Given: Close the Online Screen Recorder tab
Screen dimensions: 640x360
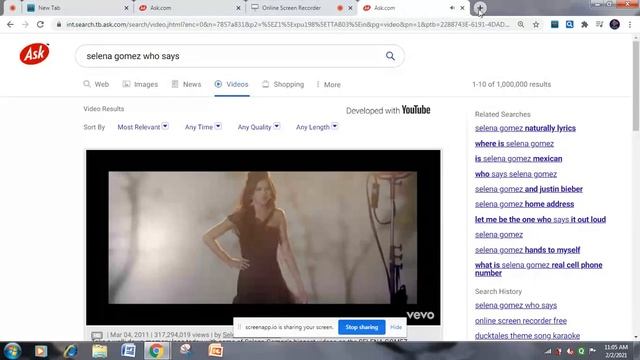Looking at the screenshot, I should point(350,8).
